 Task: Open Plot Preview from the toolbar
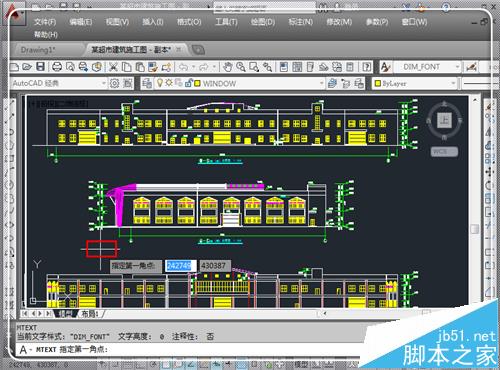coord(70,67)
